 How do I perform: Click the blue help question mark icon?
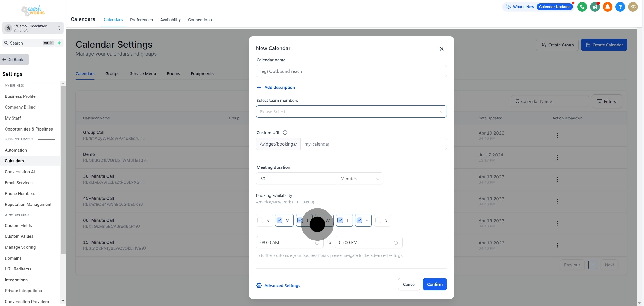(620, 7)
